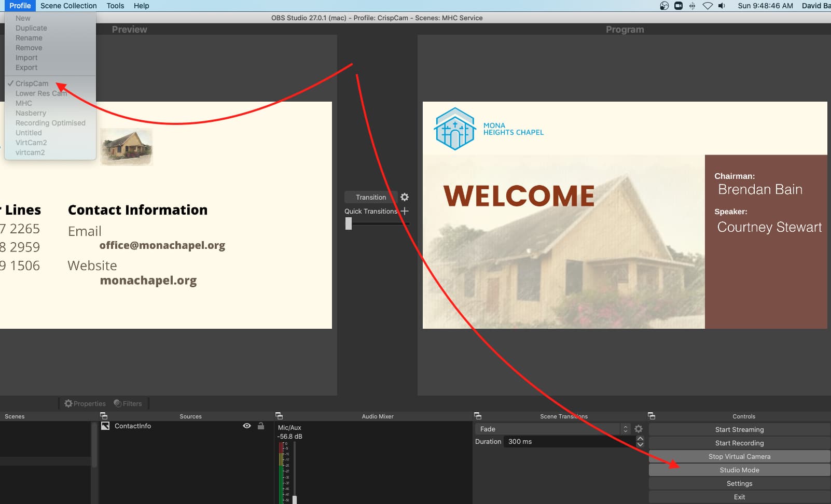Click the Quick Transitions slider handle
The height and width of the screenshot is (504, 831).
pyautogui.click(x=348, y=223)
